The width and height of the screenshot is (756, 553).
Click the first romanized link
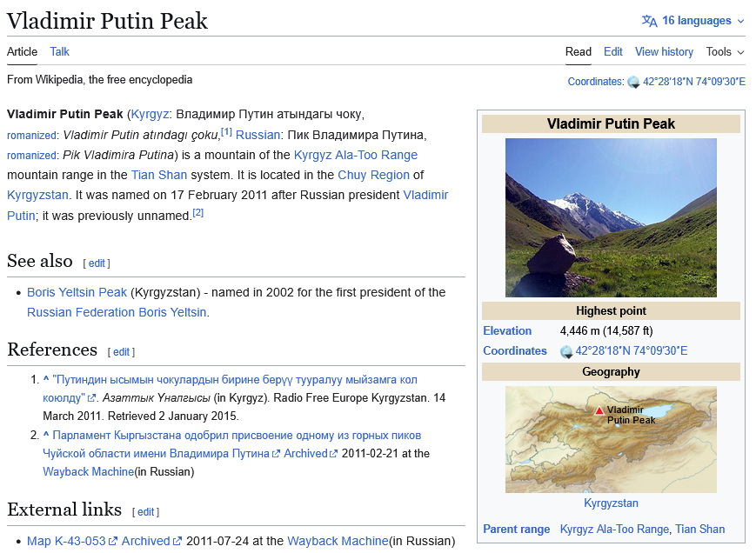click(31, 136)
